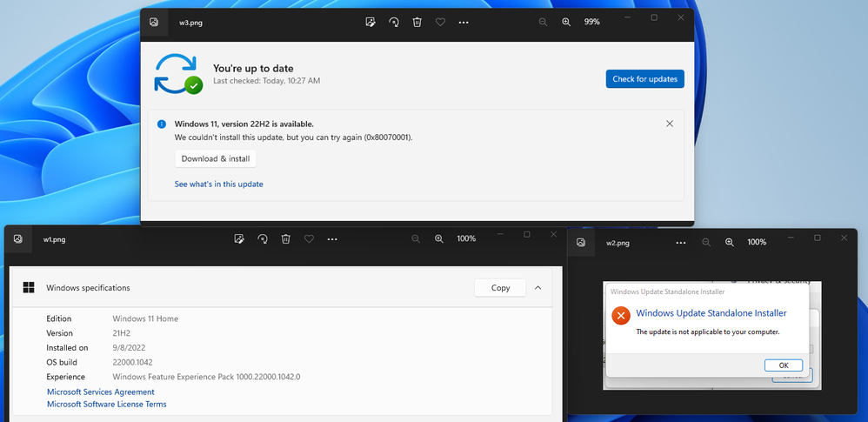Open more options menu in w3.png window
The image size is (868, 422).
pyautogui.click(x=464, y=22)
